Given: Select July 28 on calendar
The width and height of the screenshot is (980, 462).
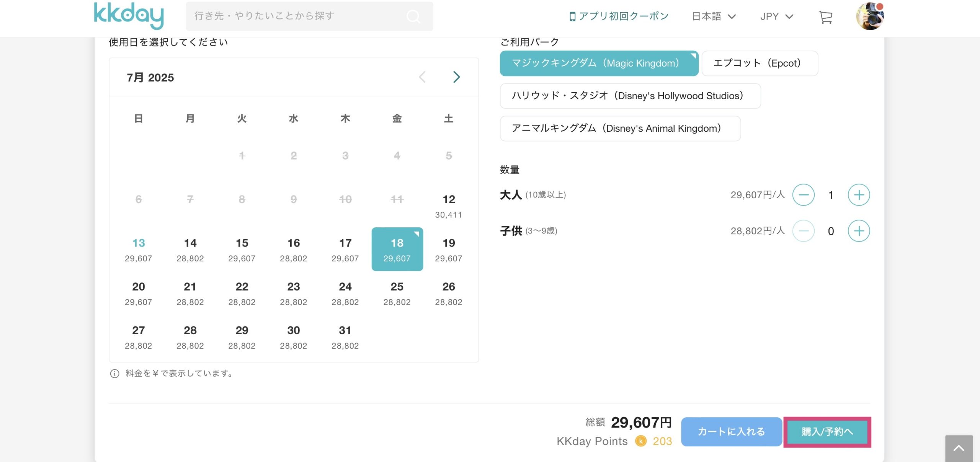Looking at the screenshot, I should (x=190, y=337).
